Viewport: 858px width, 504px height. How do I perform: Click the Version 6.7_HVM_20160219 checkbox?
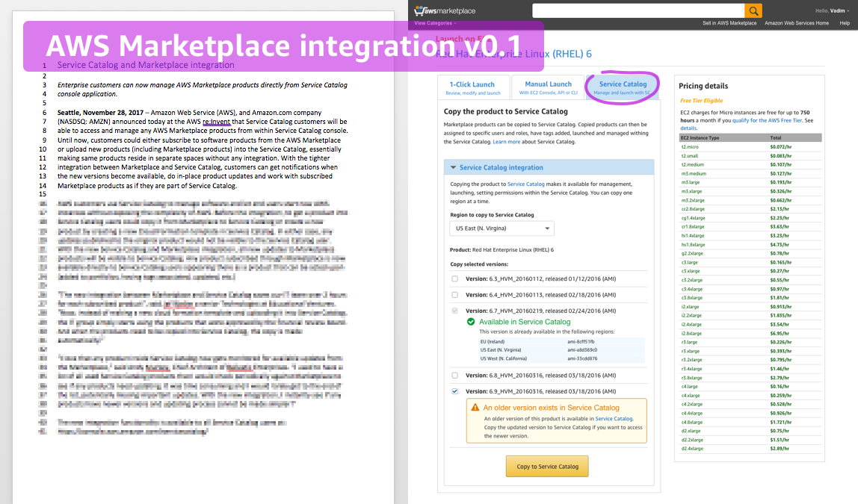[x=454, y=311]
